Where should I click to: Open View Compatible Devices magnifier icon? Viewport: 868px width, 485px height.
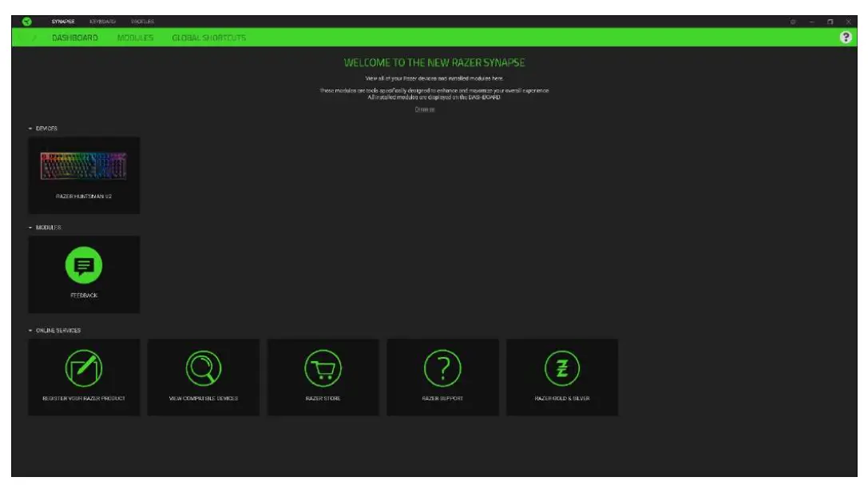[203, 368]
